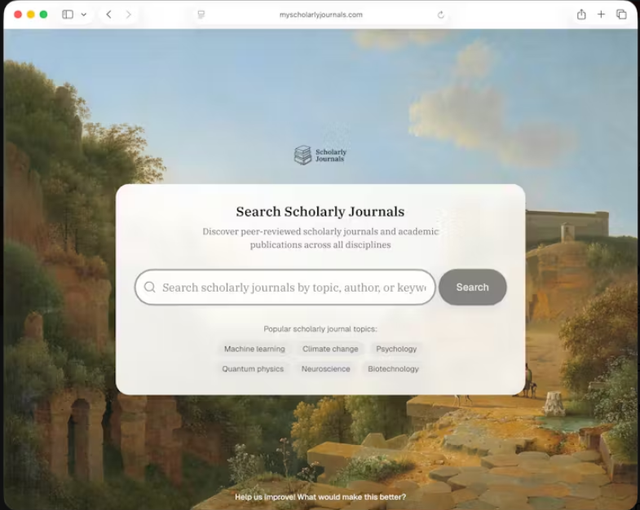Open the Share menu icon

click(581, 15)
